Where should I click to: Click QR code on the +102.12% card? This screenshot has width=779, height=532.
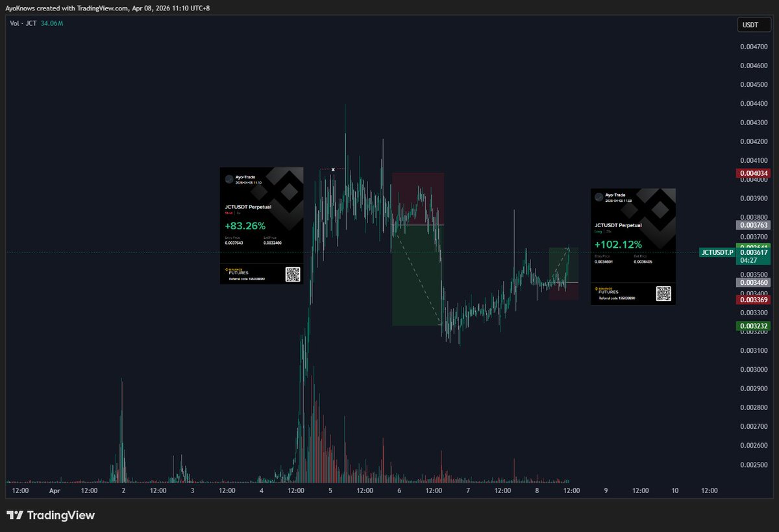pos(663,294)
